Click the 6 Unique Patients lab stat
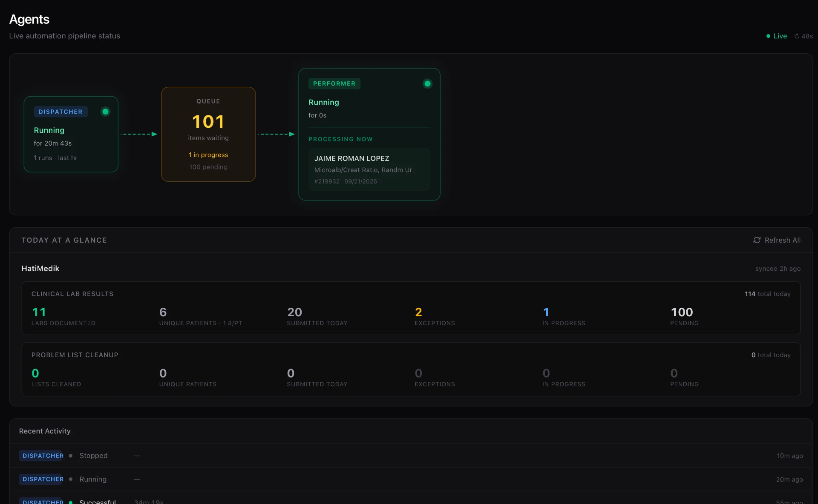The height and width of the screenshot is (504, 818). [201, 317]
